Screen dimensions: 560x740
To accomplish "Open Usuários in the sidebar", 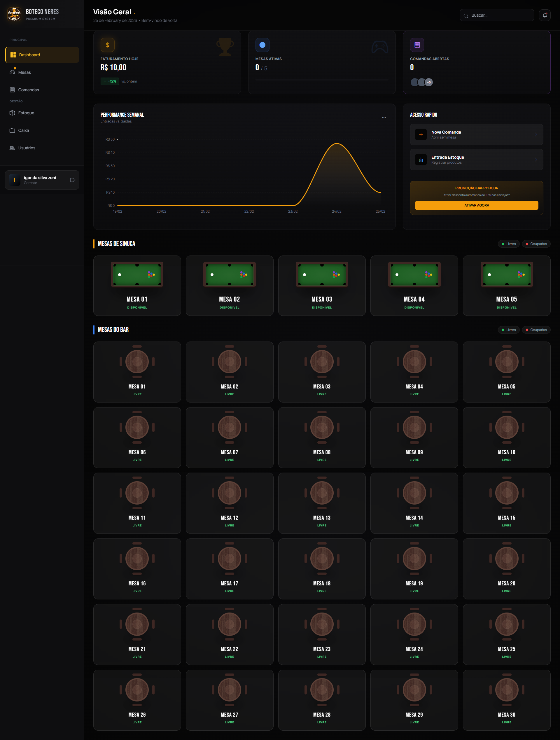I will 27,148.
